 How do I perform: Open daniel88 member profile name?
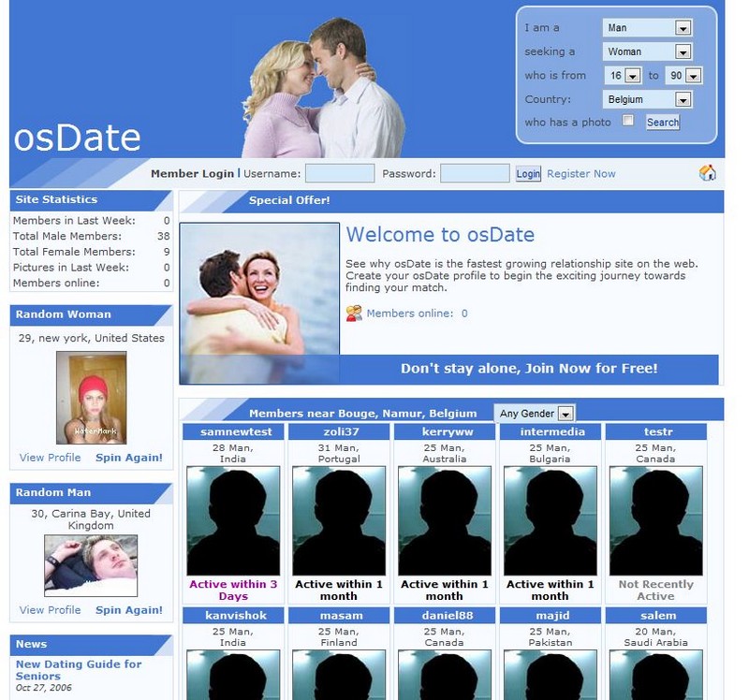point(448,616)
